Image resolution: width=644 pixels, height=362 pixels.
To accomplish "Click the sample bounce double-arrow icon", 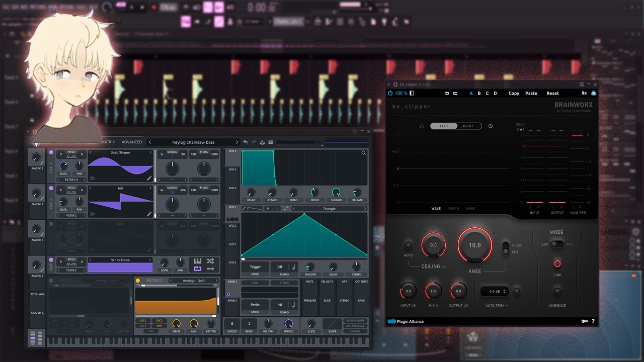I will (210, 269).
